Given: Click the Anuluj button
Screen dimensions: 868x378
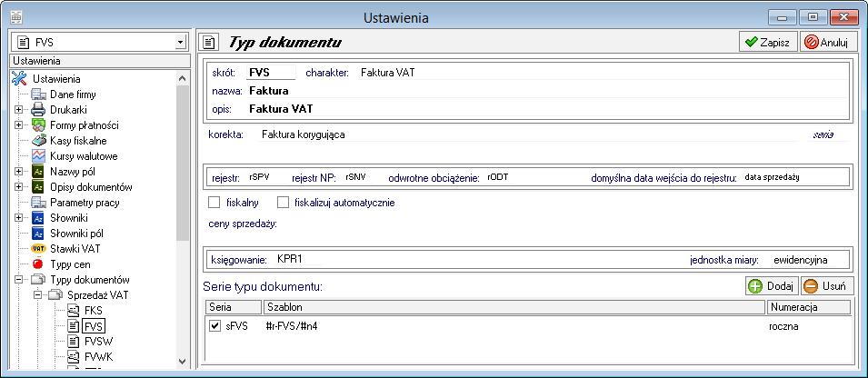Looking at the screenshot, I should [x=829, y=42].
